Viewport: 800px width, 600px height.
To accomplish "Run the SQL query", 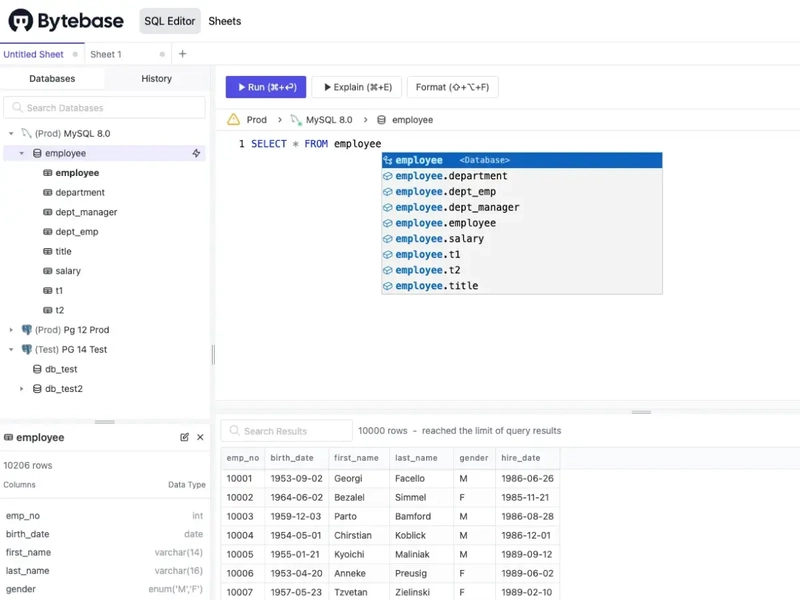I will click(266, 87).
